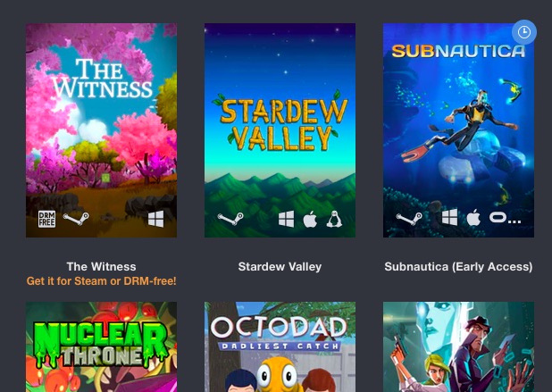Click the DRM FREE badge on The Witness
The image size is (552, 392).
point(46,219)
